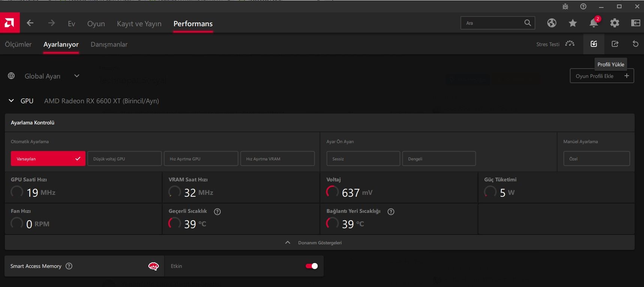Viewport: 644px width, 287px height.
Task: Go forward with the right arrow
Action: point(51,23)
